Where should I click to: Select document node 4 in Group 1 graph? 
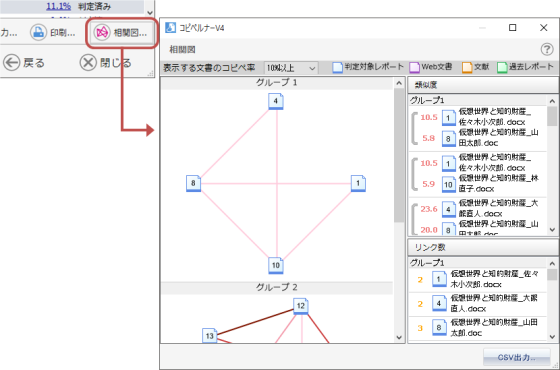point(276,101)
